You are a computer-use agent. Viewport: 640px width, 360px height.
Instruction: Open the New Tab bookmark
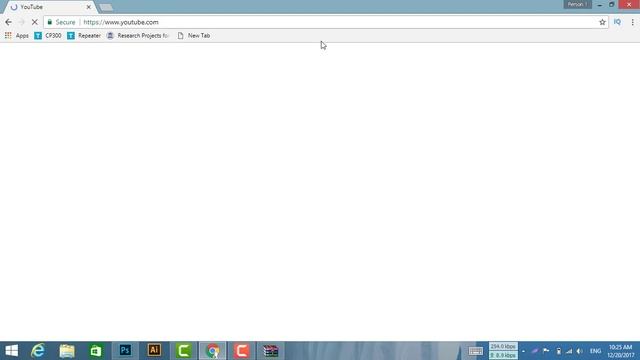tap(194, 36)
